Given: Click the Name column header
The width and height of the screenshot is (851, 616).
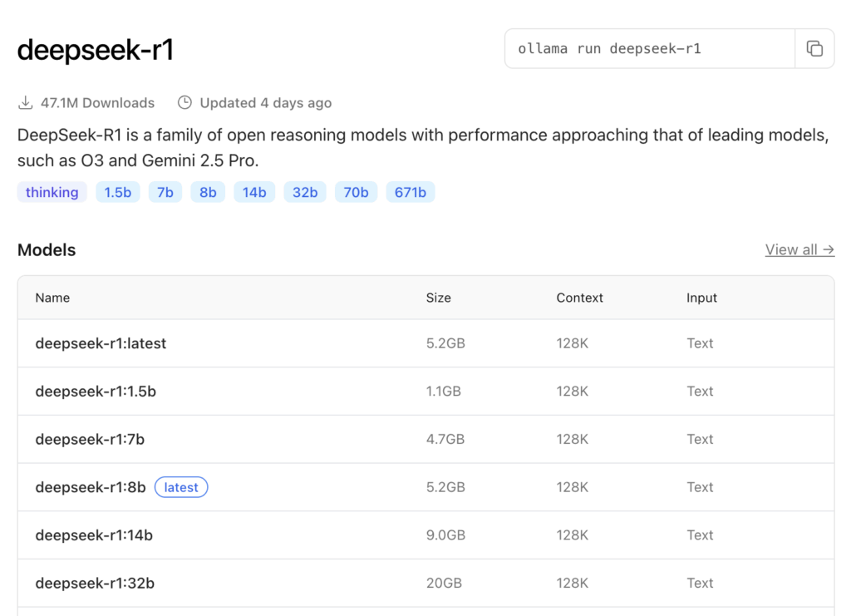Looking at the screenshot, I should [52, 298].
